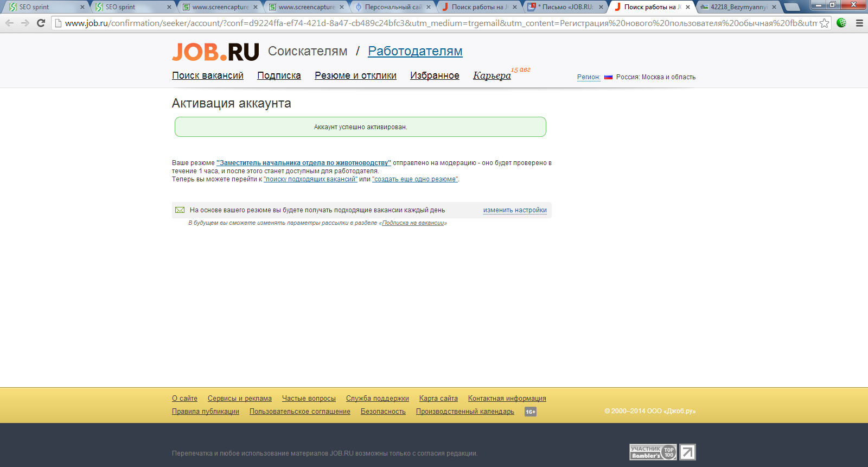Click the envelope icon in the subscription notice
This screenshot has width=868, height=467.
(180, 210)
